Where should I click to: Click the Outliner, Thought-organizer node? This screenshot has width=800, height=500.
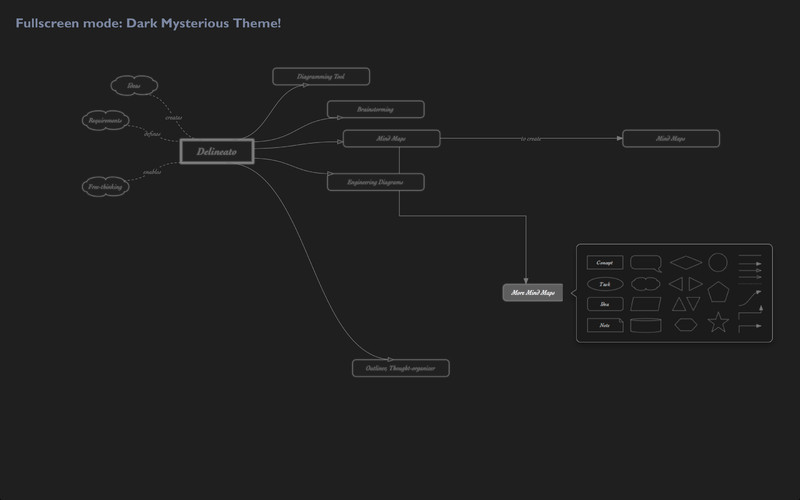(x=401, y=368)
